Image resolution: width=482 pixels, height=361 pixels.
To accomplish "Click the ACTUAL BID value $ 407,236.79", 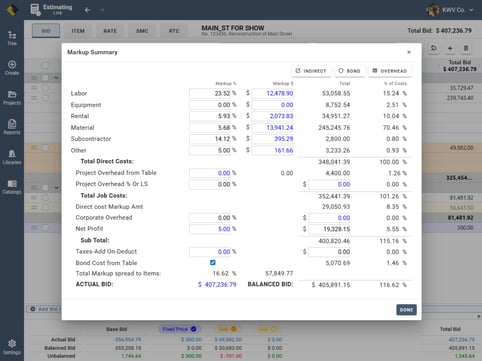I will [217, 284].
